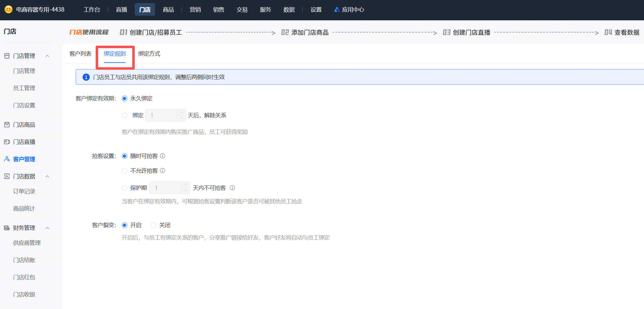This screenshot has width=644, height=309.
Task: Click the 门店数据 chart icon
Action: click(x=7, y=176)
